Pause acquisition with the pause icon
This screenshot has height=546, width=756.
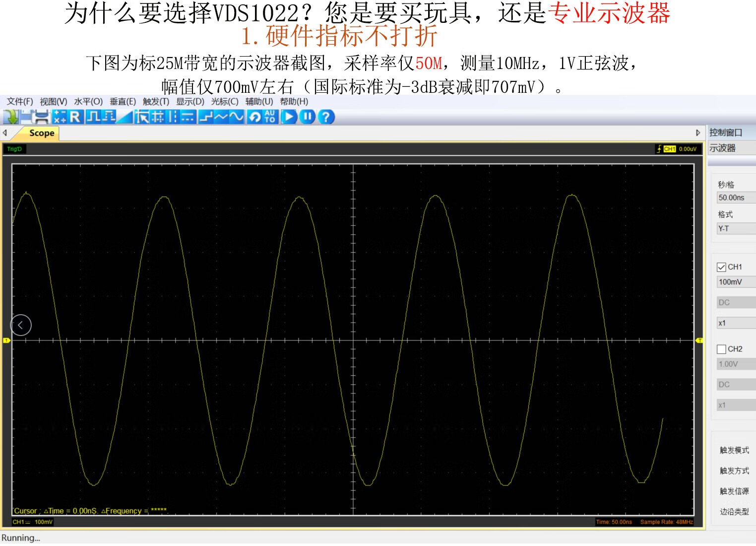click(x=307, y=117)
